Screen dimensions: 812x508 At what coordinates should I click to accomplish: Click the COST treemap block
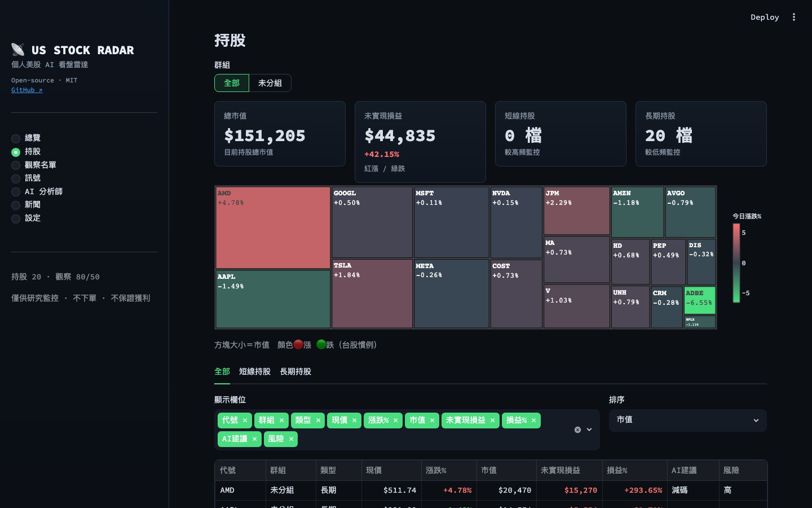pyautogui.click(x=517, y=294)
